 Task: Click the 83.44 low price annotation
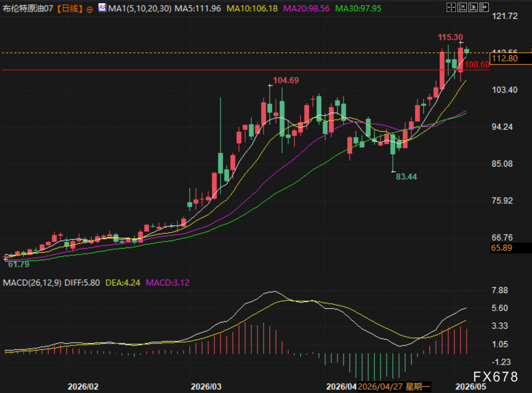tap(407, 177)
